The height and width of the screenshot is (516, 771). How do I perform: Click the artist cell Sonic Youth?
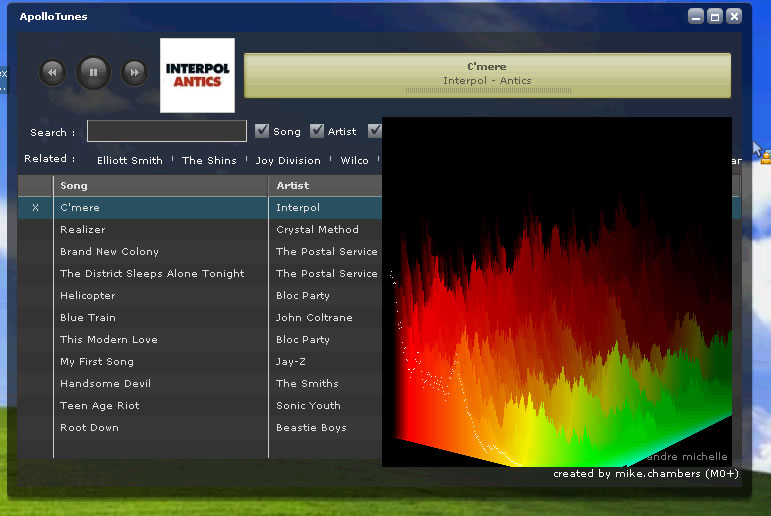308,406
